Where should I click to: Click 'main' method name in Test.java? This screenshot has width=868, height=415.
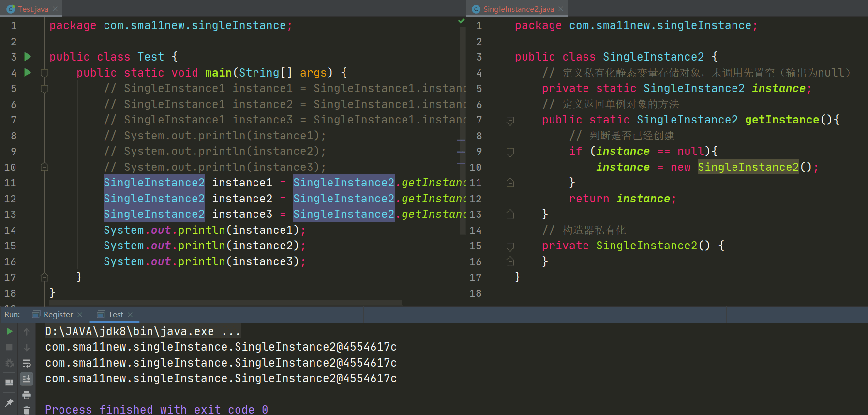click(x=218, y=73)
